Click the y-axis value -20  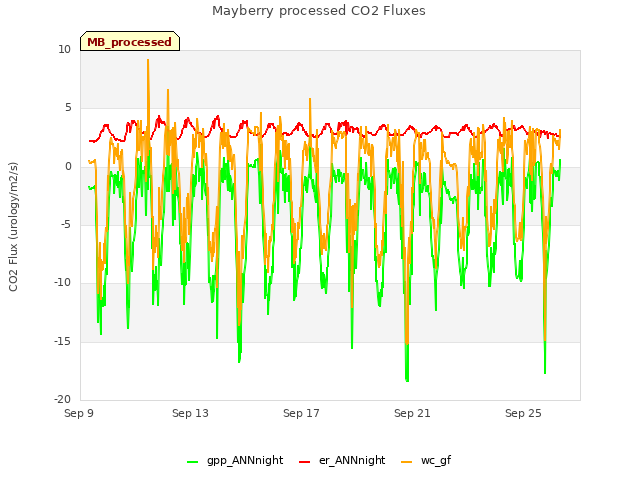click(63, 399)
